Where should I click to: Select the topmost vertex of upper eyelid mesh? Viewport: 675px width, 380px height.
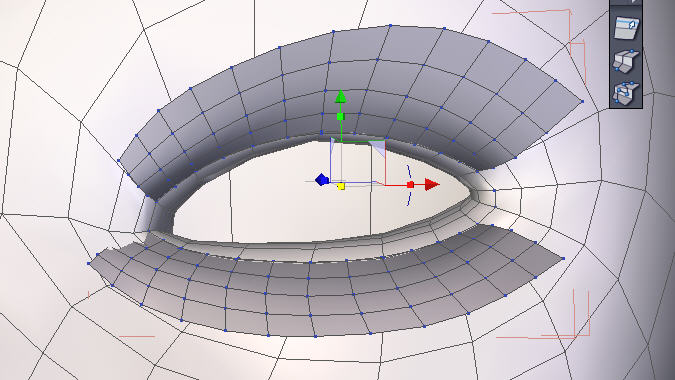coord(390,26)
